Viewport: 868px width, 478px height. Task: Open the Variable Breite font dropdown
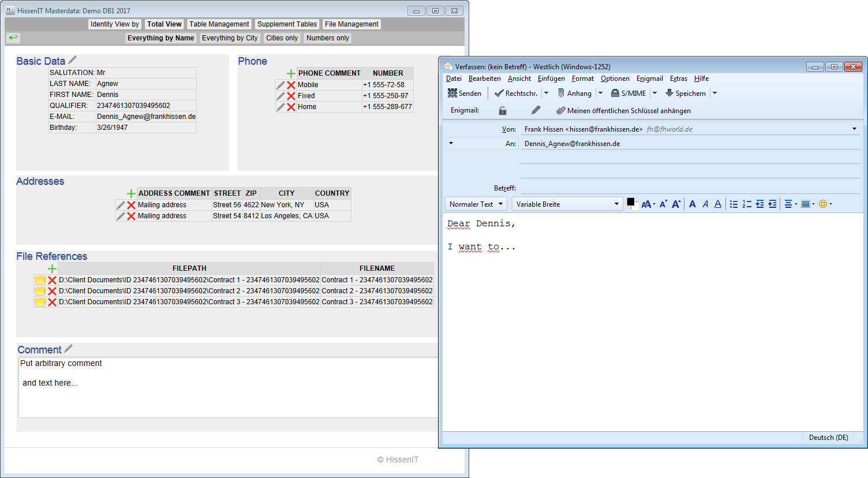coord(567,204)
